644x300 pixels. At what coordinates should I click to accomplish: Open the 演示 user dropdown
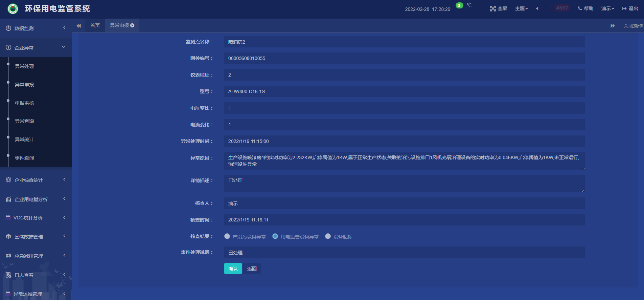point(607,8)
